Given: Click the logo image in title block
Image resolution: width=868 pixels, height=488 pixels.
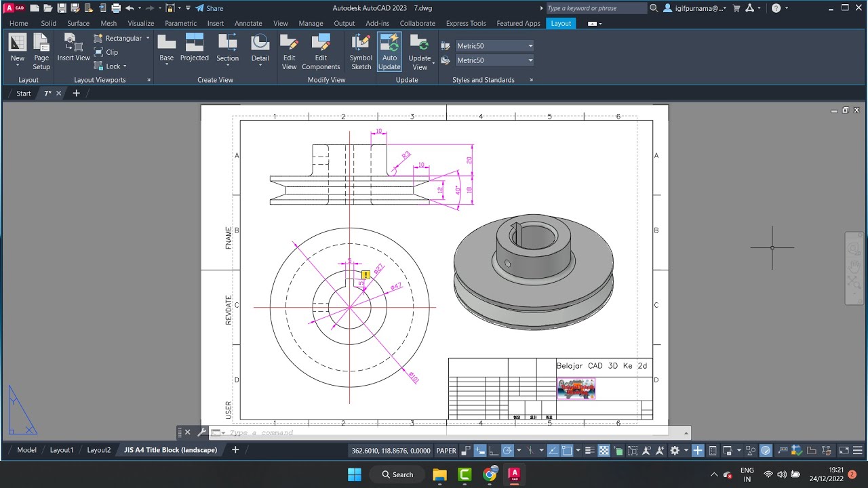Looking at the screenshot, I should coord(576,388).
